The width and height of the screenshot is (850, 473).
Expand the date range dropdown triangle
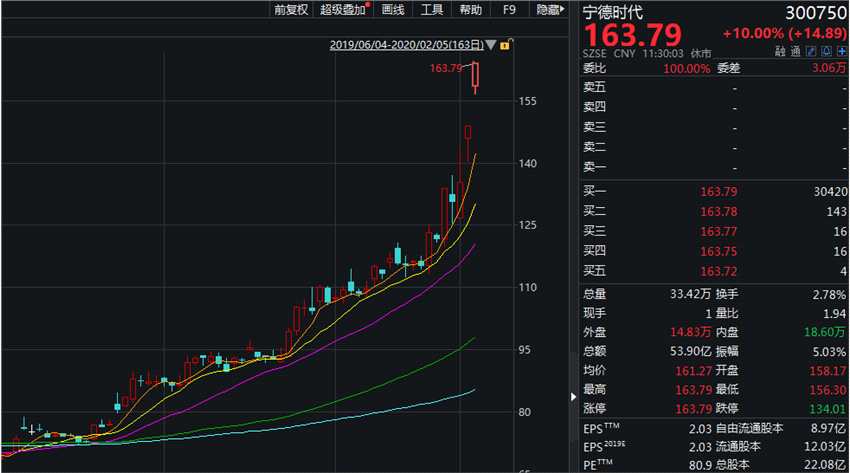[x=491, y=45]
